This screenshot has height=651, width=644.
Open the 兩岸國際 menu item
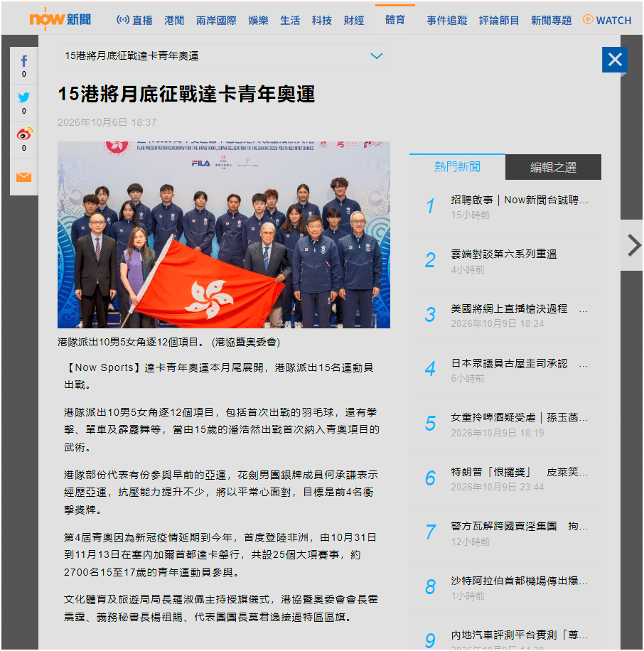pyautogui.click(x=216, y=21)
